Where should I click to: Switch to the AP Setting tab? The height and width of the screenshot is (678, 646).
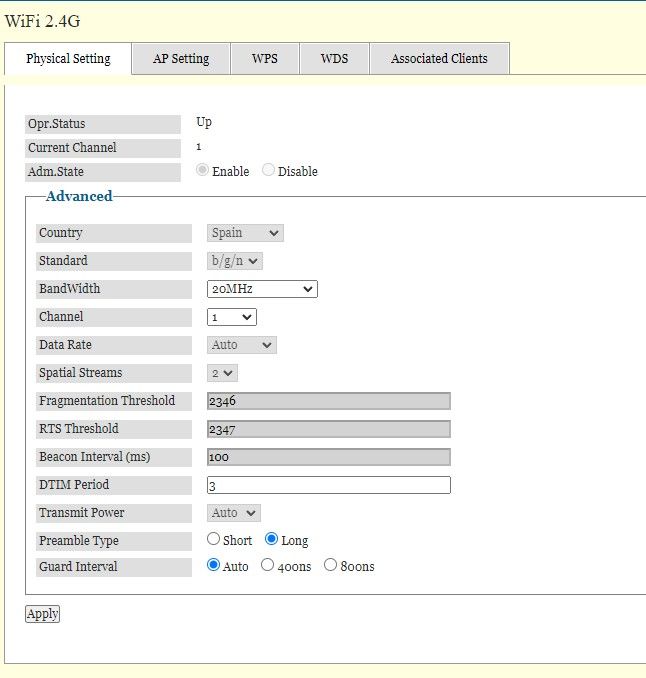click(181, 58)
